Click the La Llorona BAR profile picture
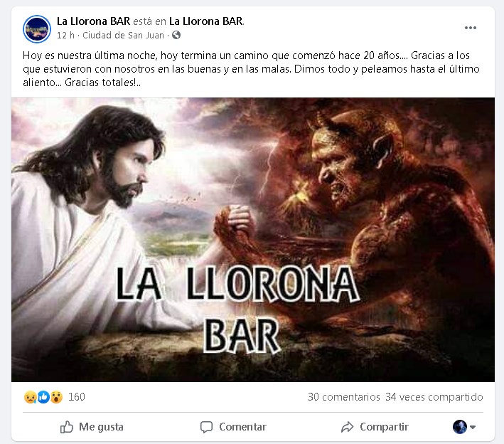Image resolution: width=504 pixels, height=444 pixels. 37,29
